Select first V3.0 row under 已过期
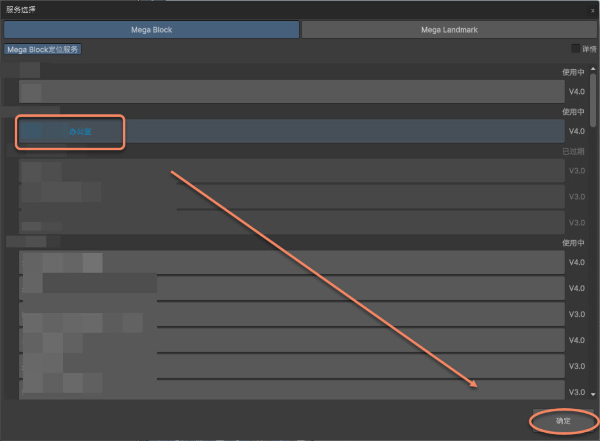 [290, 170]
